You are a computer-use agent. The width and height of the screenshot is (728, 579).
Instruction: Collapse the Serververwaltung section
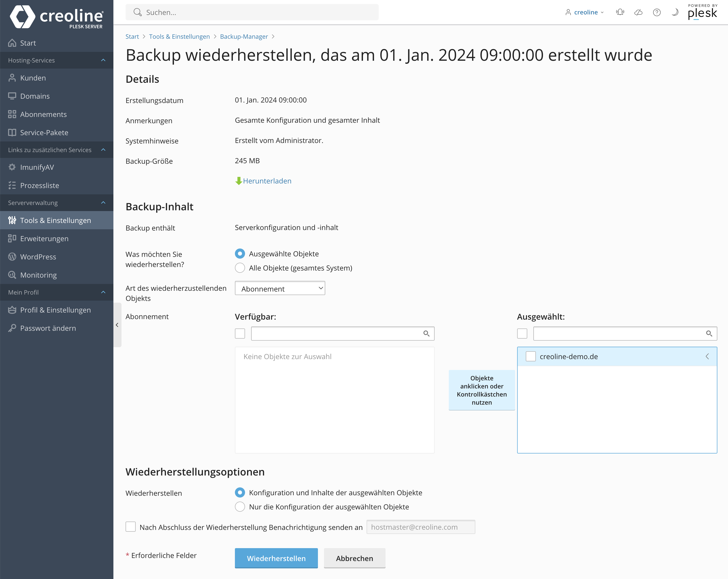coord(103,203)
